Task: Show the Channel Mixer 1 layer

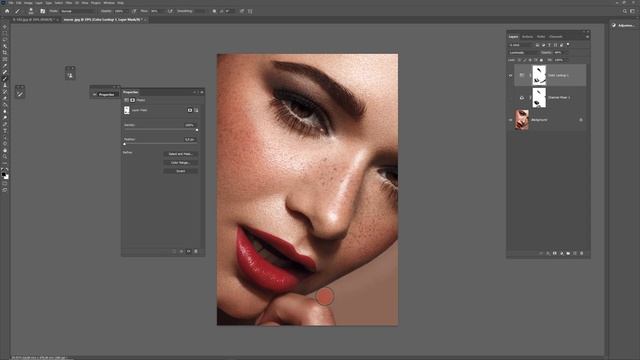Action: click(x=510, y=98)
